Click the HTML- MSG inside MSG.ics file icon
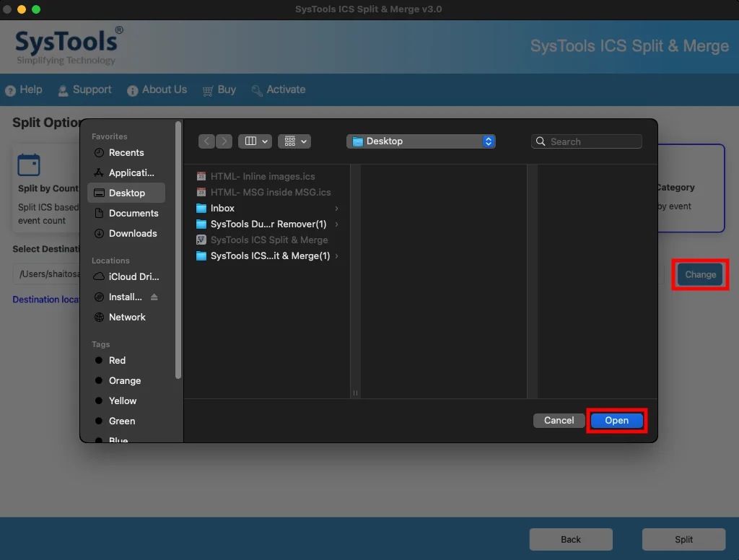The width and height of the screenshot is (739, 560). [x=201, y=193]
